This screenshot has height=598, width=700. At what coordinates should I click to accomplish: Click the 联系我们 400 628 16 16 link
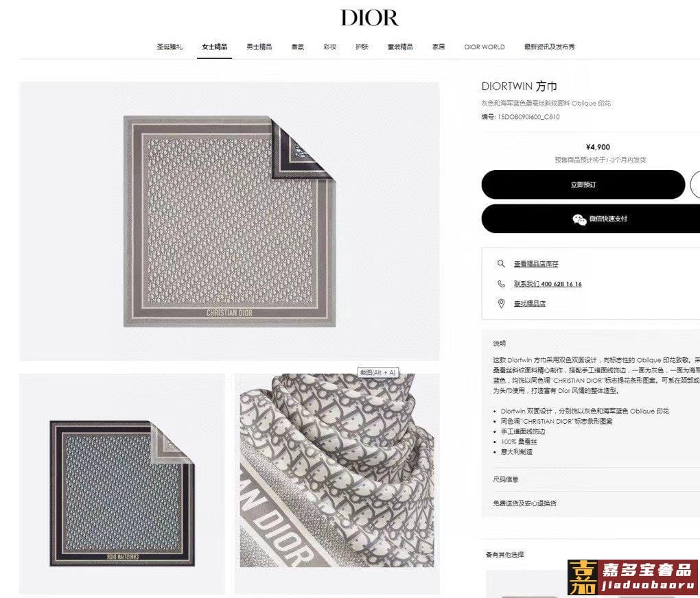click(x=548, y=284)
